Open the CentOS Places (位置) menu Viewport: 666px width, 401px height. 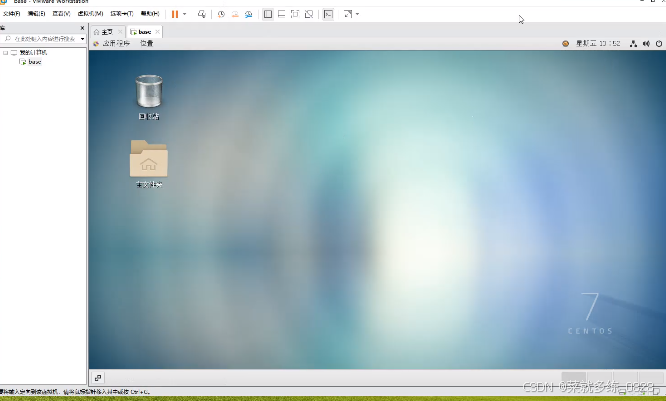click(x=147, y=43)
